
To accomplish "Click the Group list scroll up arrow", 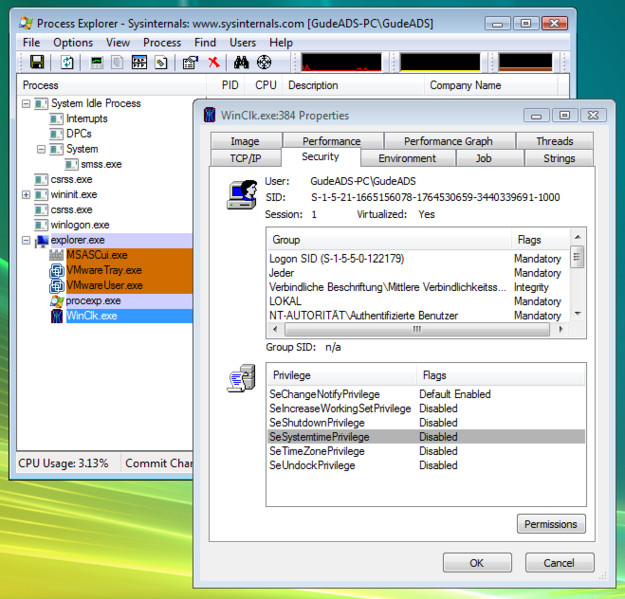I will [x=578, y=237].
